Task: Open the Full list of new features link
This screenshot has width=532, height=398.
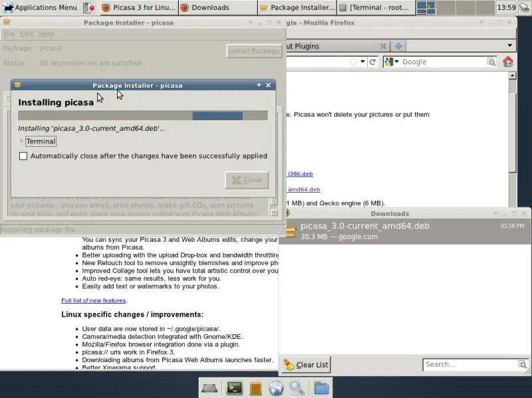Action: (94, 300)
